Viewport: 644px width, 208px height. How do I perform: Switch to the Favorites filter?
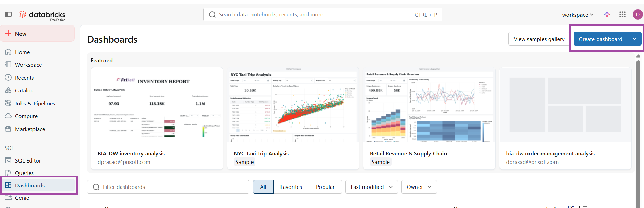[x=291, y=187]
